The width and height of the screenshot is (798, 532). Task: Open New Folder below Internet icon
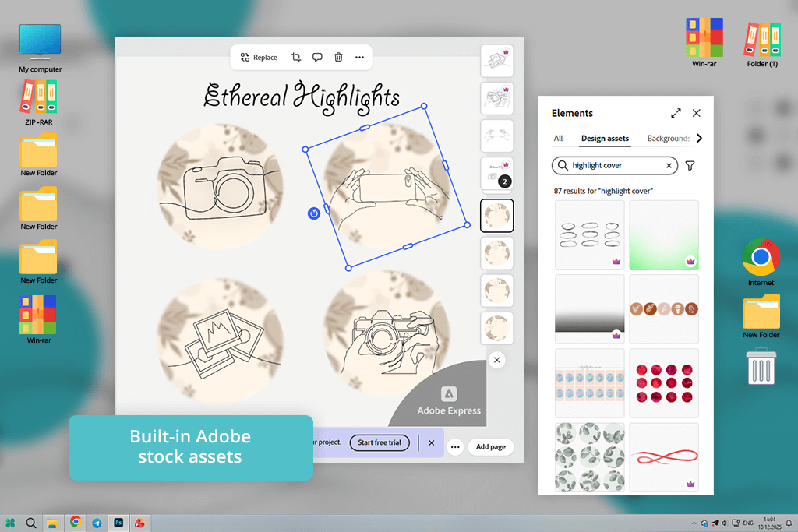click(x=761, y=316)
